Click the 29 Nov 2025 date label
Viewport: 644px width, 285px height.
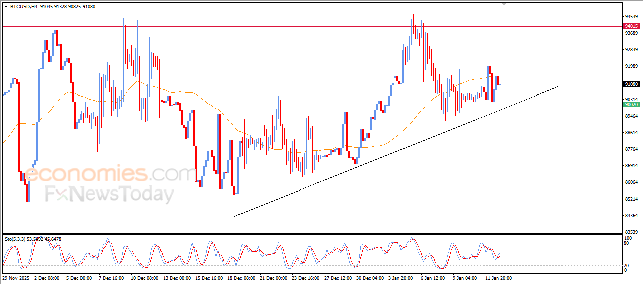(x=15, y=278)
